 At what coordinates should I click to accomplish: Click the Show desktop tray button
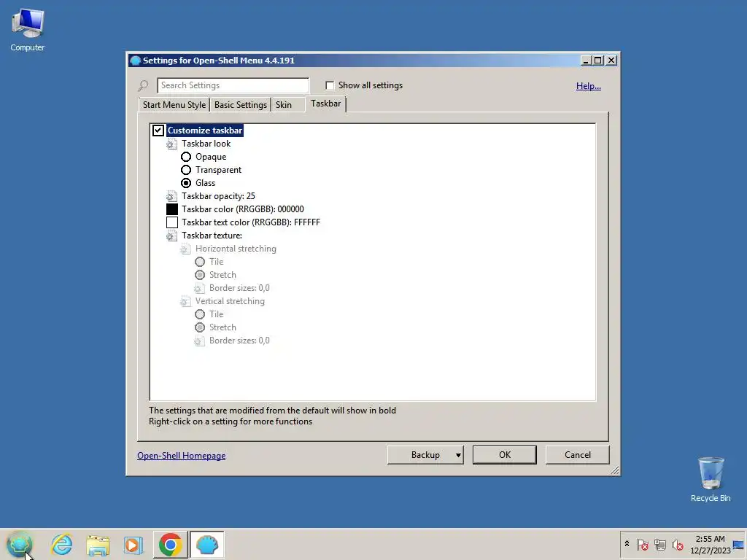pyautogui.click(x=739, y=545)
